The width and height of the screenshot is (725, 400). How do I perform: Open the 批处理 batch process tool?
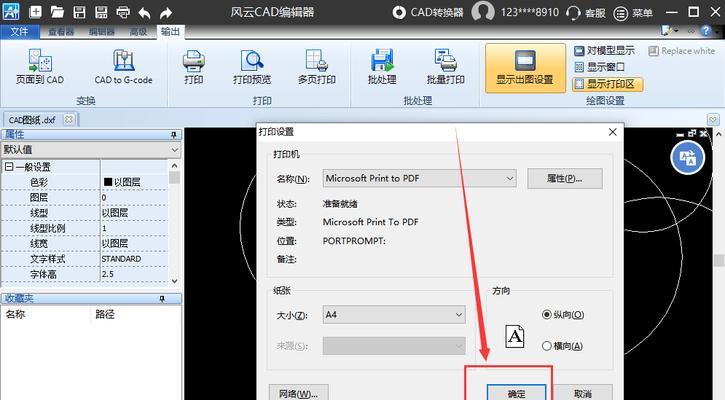click(382, 67)
